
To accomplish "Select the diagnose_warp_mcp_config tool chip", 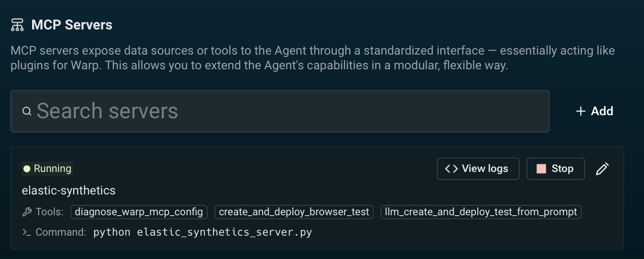I will pyautogui.click(x=139, y=212).
